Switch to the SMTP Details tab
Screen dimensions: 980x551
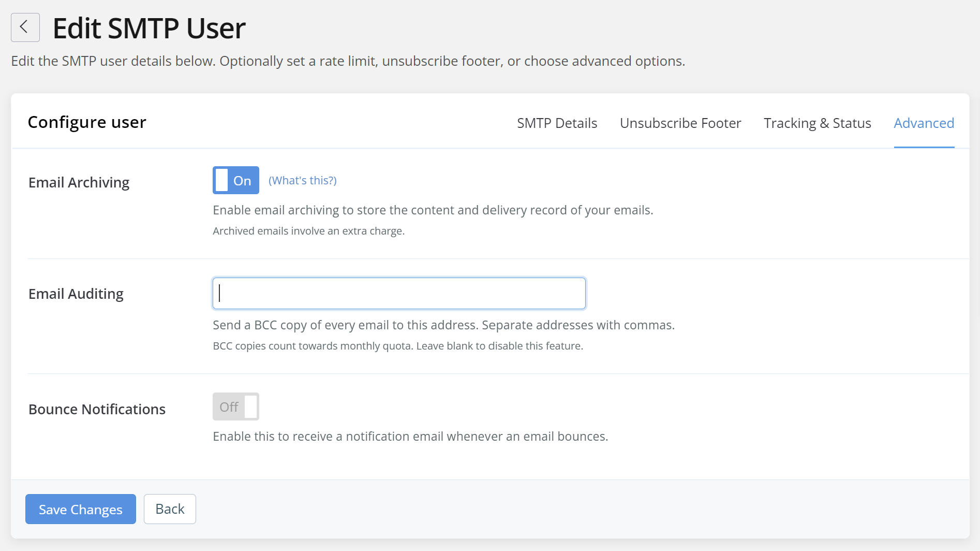[557, 123]
